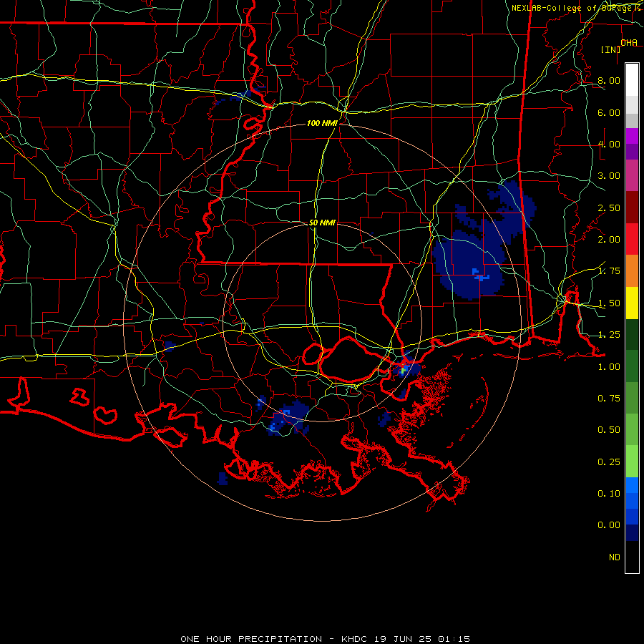The image size is (644, 644).
Task: Click the 6.00 legend value
Action: [x=609, y=112]
